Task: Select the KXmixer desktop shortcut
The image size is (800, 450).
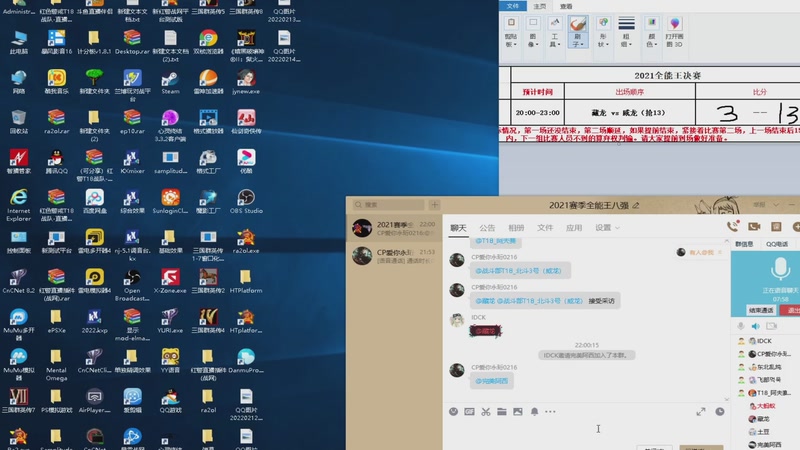Action: (x=132, y=162)
